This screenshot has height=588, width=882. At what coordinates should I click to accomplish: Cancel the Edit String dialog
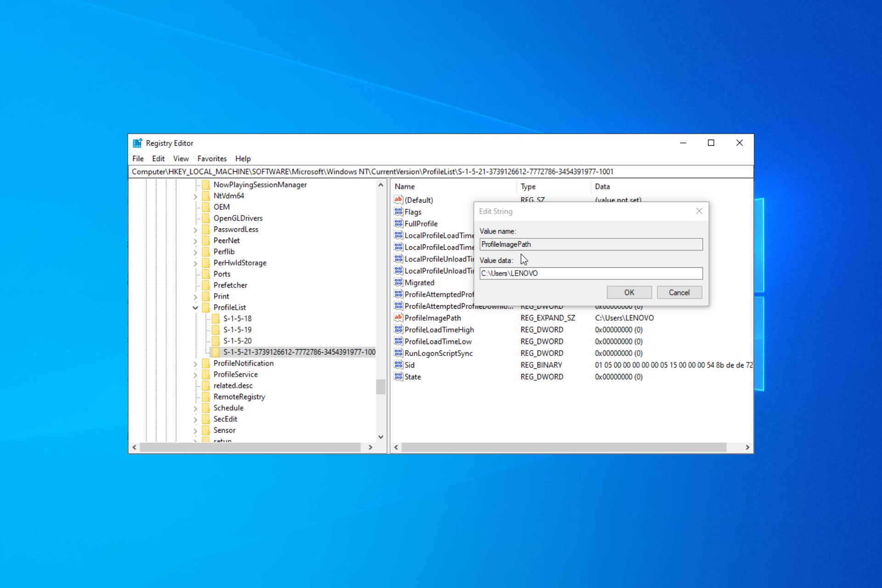click(679, 293)
